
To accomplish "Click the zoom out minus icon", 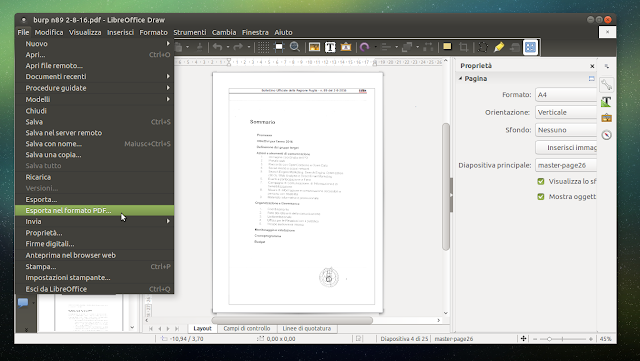I will tap(535, 339).
